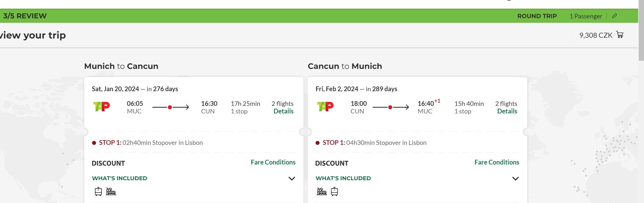Click the 1 Passenger label in green bar

(586, 16)
